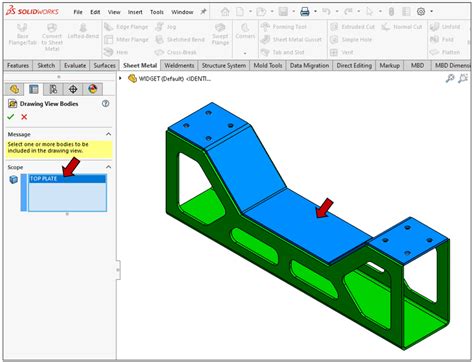Choose the Jog tool
474x362 pixels.
[166, 27]
